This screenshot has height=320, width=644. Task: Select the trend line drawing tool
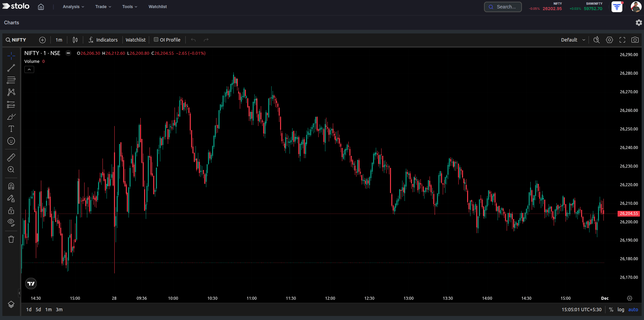tap(11, 68)
